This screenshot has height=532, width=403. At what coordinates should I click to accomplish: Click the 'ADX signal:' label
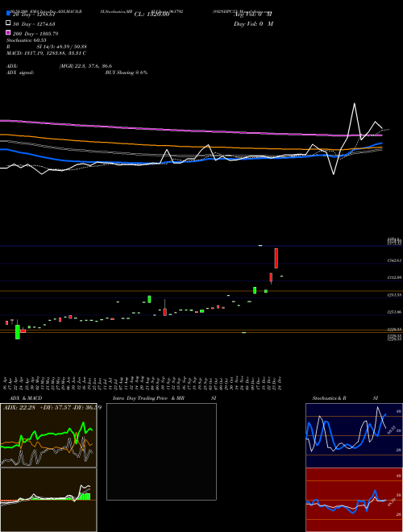coord(20,73)
